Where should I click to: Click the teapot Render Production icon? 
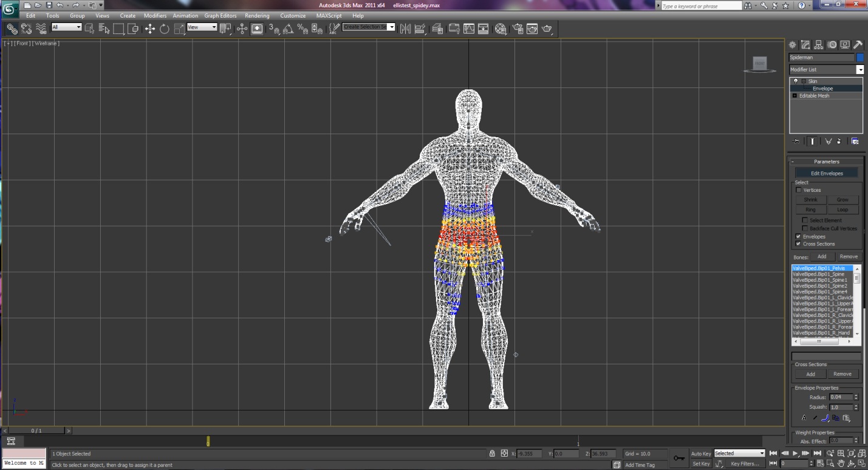click(x=547, y=29)
